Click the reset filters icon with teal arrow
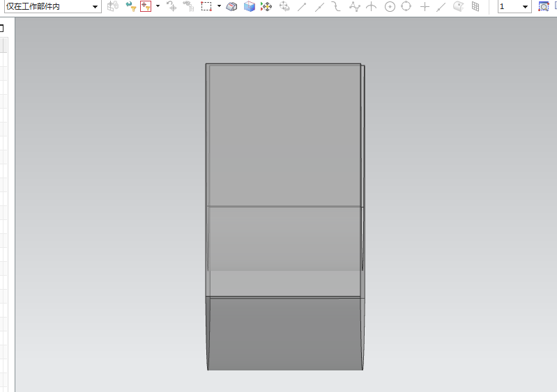Screen dimensions: 557x392 131,6
